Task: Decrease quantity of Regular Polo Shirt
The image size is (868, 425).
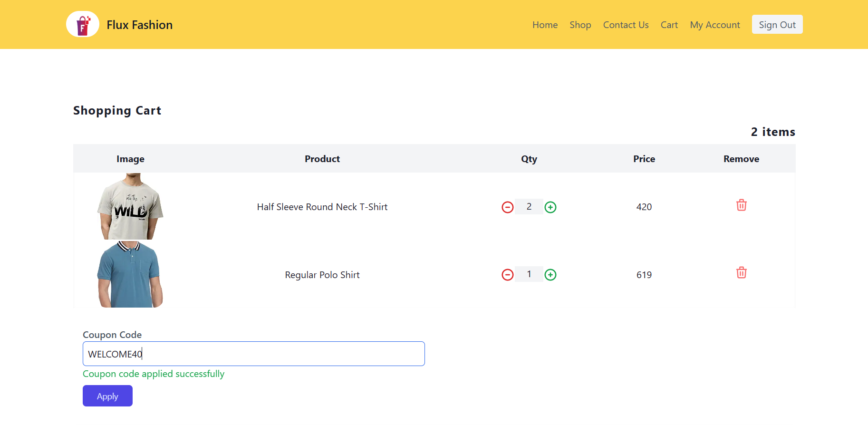Action: click(507, 275)
